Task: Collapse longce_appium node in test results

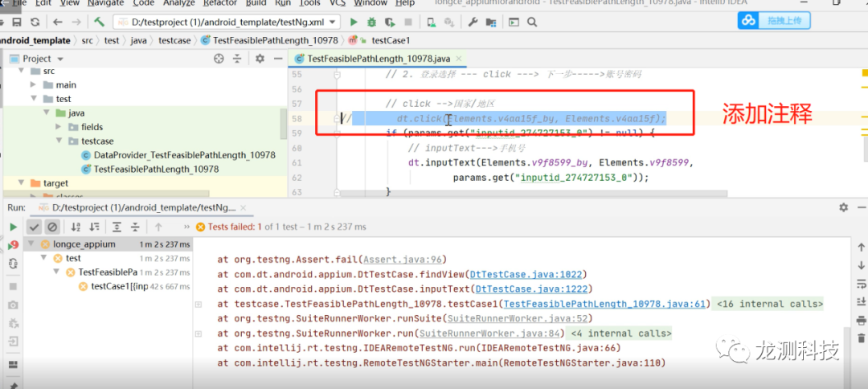Action: 31,244
